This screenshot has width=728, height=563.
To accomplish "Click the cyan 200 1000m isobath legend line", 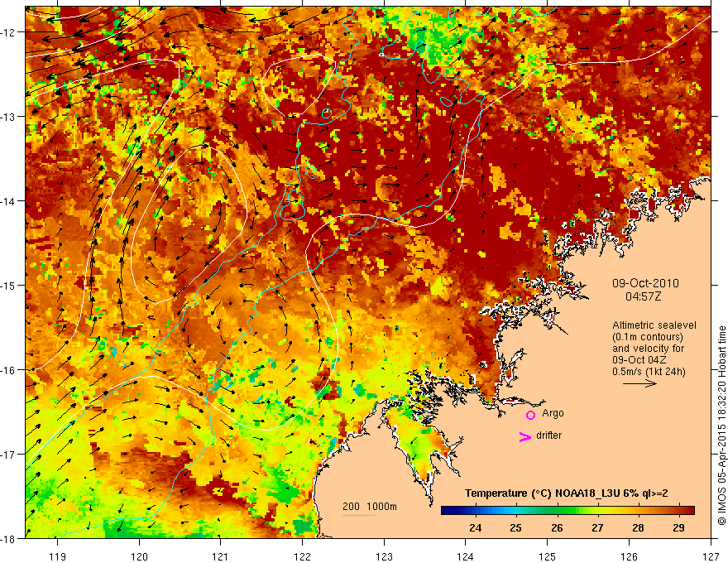I will 359,515.
